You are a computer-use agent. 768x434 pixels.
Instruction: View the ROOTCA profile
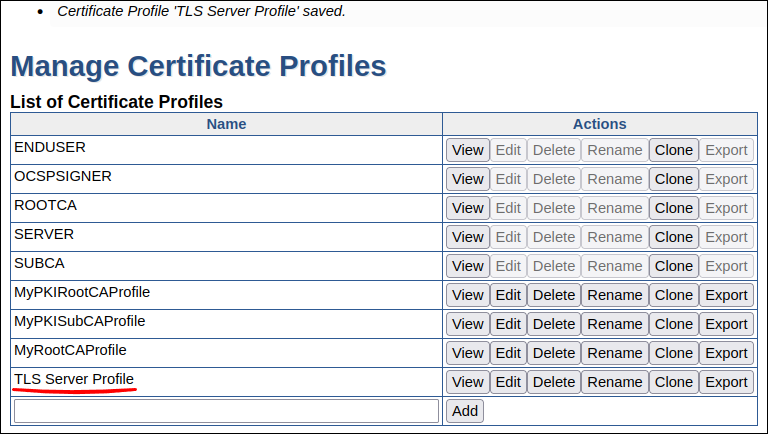467,208
